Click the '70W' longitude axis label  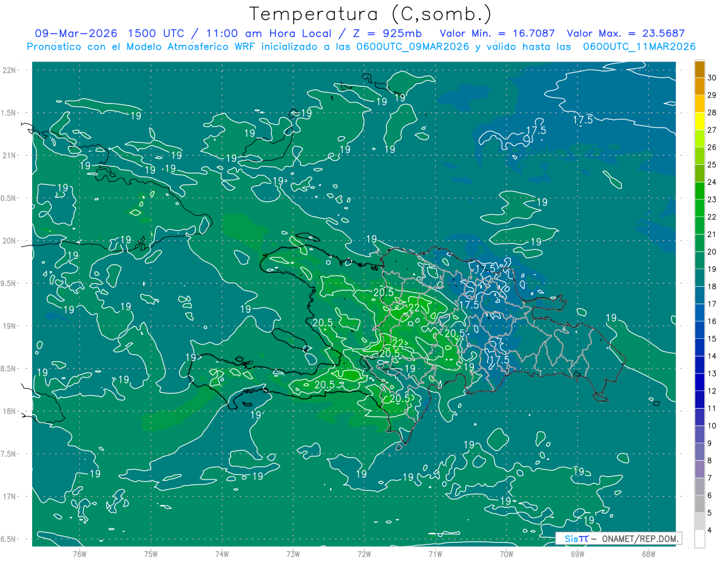[506, 554]
